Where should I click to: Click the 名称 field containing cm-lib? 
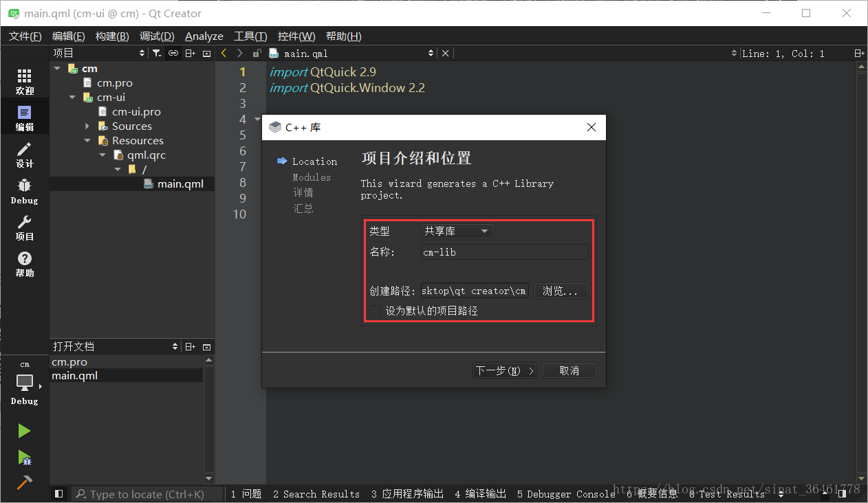(505, 252)
